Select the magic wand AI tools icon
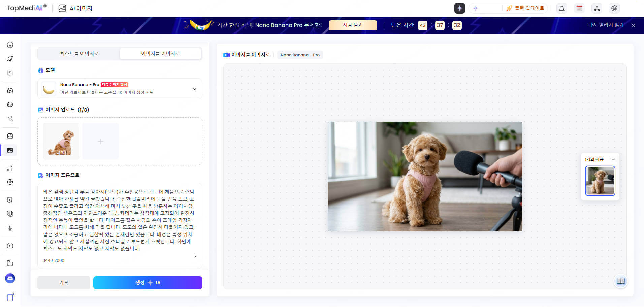 (x=10, y=119)
